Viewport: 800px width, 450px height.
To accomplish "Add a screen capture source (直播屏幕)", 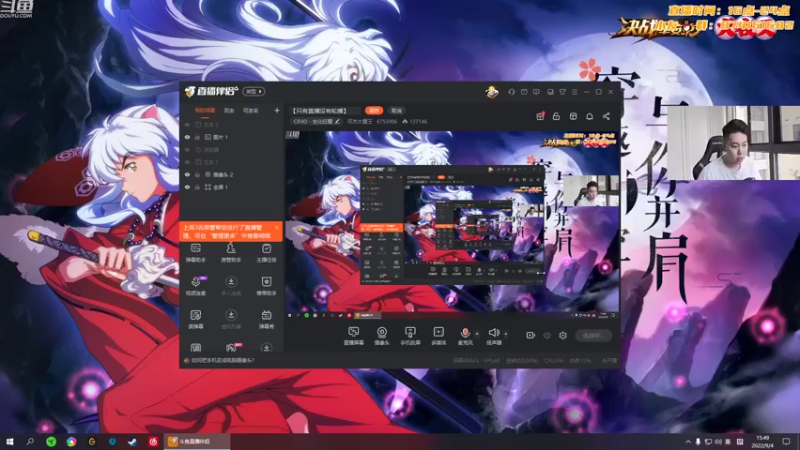I will tap(353, 336).
